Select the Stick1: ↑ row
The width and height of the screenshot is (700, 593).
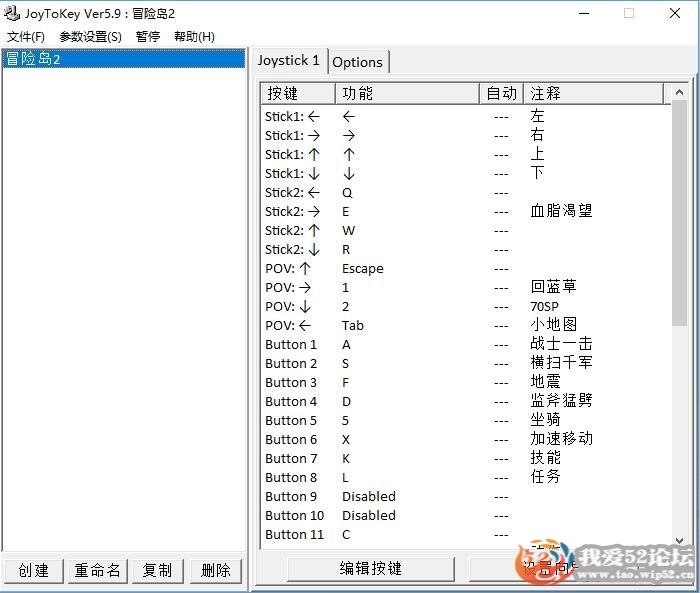coord(466,155)
